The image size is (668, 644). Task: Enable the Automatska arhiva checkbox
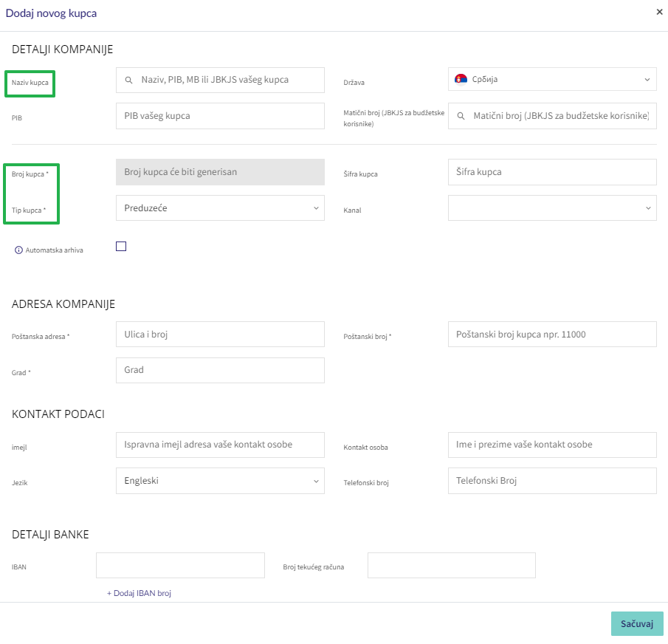(x=121, y=247)
